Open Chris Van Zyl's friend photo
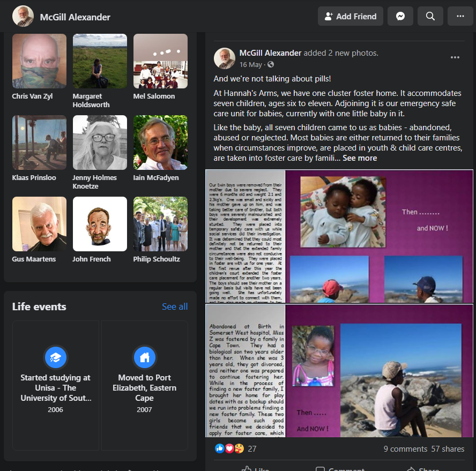Screen dimensions: 476x471 click(x=40, y=61)
